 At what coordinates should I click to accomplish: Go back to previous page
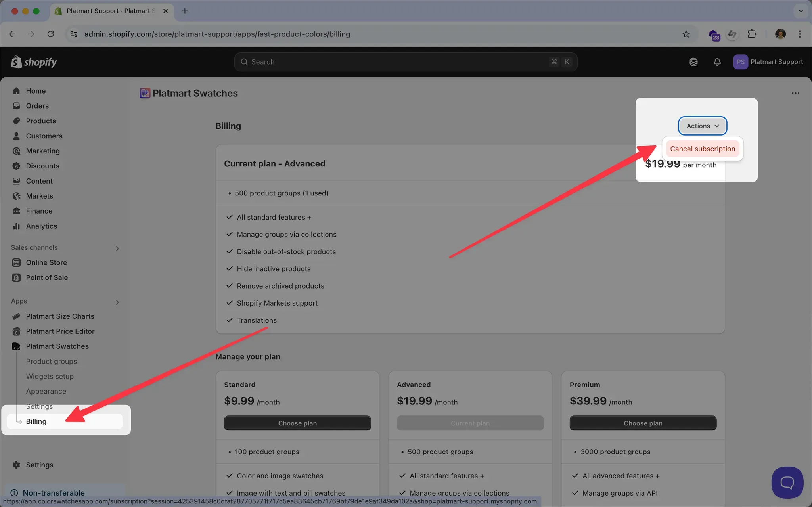(12, 34)
